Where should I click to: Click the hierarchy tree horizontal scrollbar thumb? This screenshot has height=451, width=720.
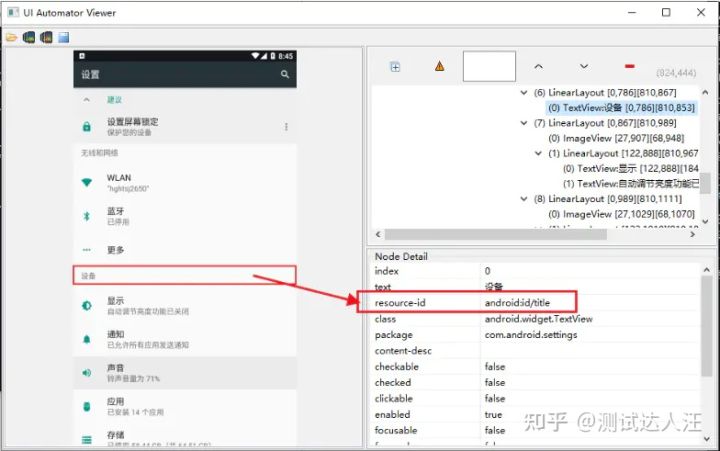pos(495,235)
